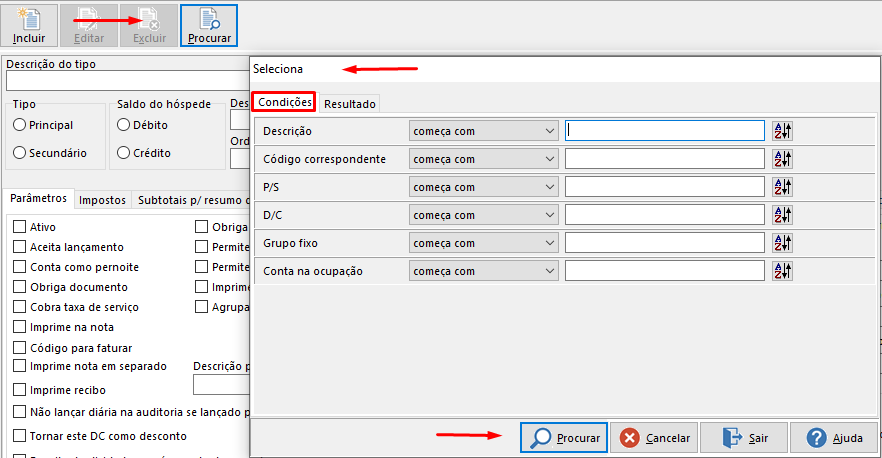882x458 pixels.
Task: Check Cobra taxa de serviço checkbox
Action: point(20,307)
